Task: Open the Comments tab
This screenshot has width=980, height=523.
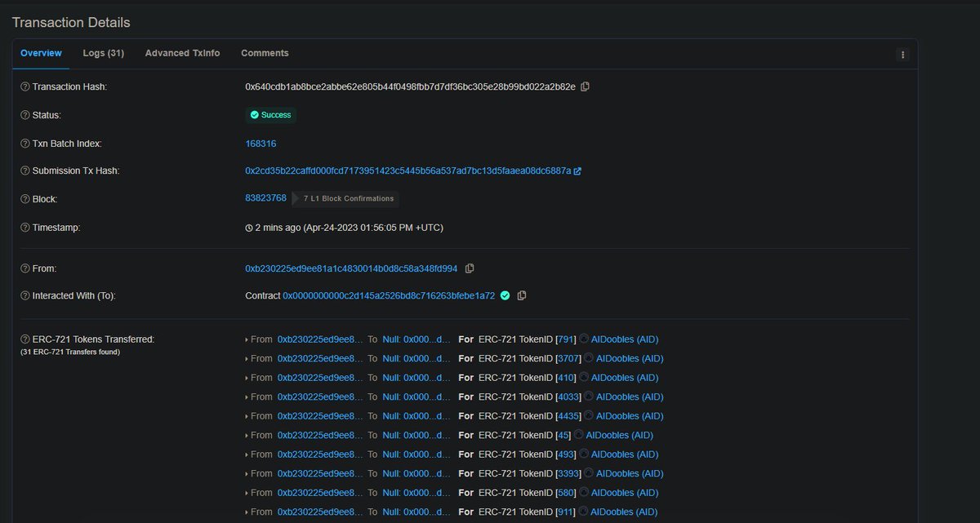Action: [x=265, y=53]
